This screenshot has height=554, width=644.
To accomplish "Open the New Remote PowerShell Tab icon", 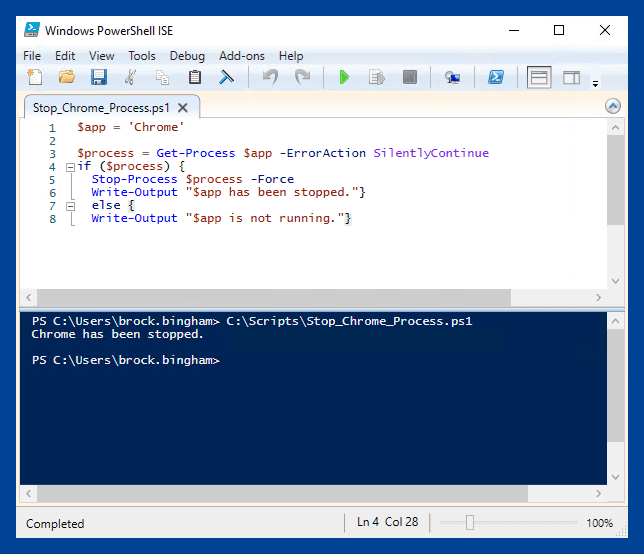I will (452, 77).
